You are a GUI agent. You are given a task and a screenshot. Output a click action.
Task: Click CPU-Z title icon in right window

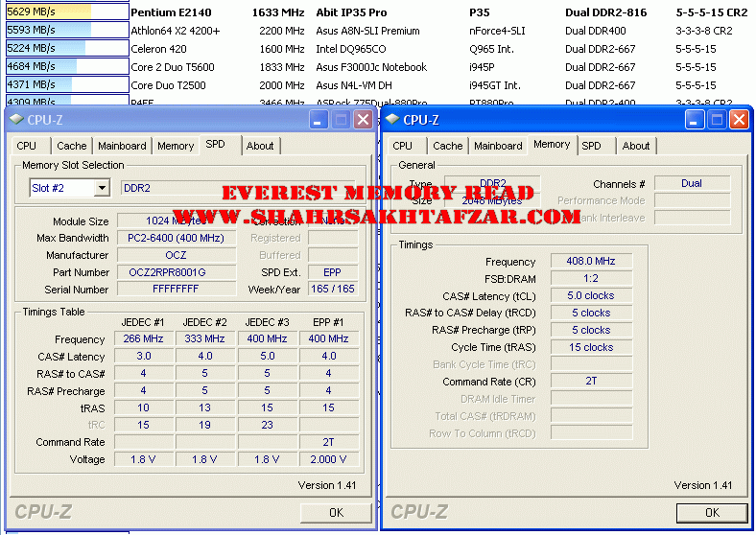click(392, 119)
